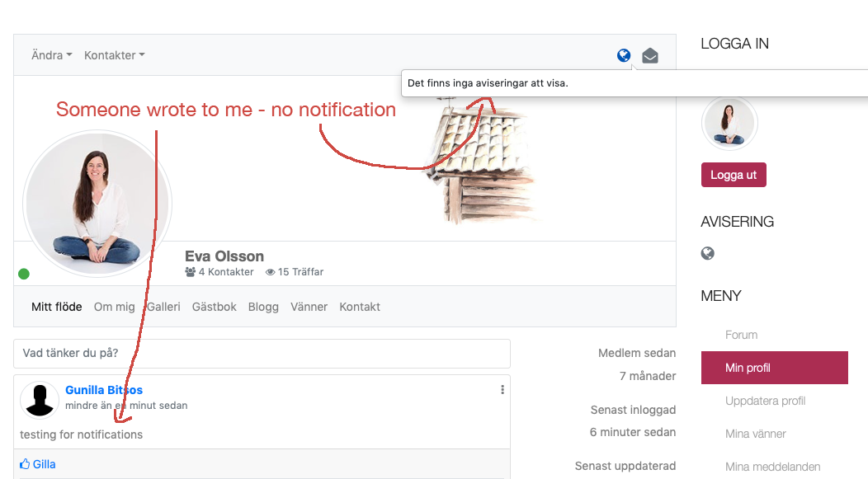The width and height of the screenshot is (868, 479).
Task: Click the 'Medlem sedan' label
Action: tap(637, 354)
